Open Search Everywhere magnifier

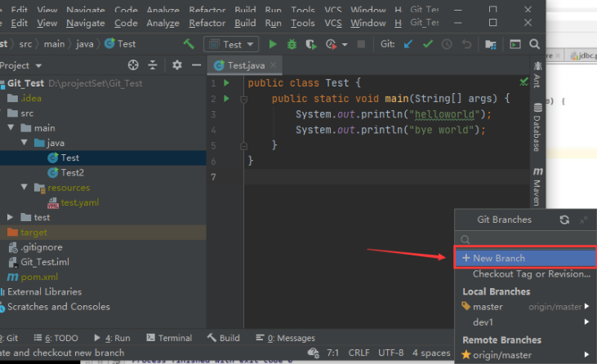click(x=535, y=44)
